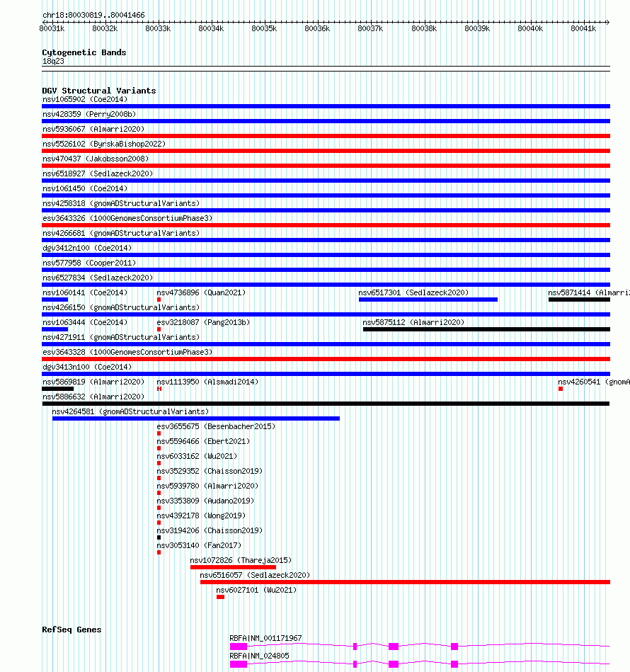Click the blue nsv4264581 gnomAD bar

(x=196, y=418)
